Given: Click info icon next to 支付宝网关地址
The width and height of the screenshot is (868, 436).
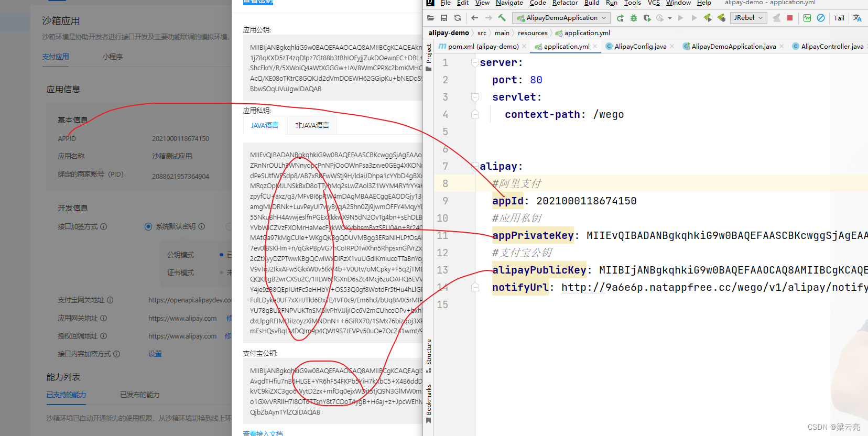Looking at the screenshot, I should (110, 300).
